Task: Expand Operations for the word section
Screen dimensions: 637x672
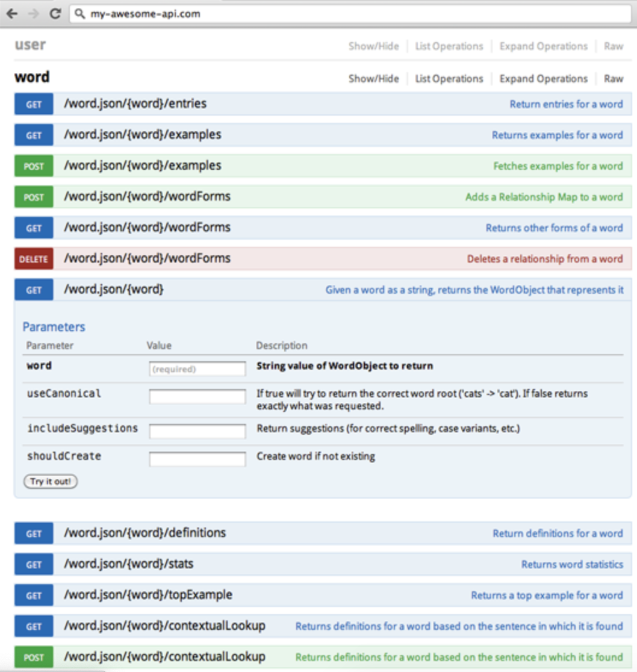Action: (543, 79)
